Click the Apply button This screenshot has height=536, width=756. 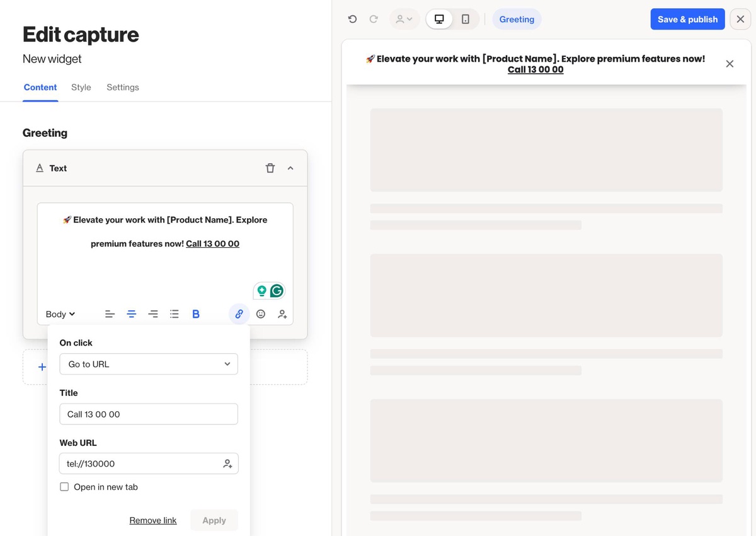coord(214,520)
